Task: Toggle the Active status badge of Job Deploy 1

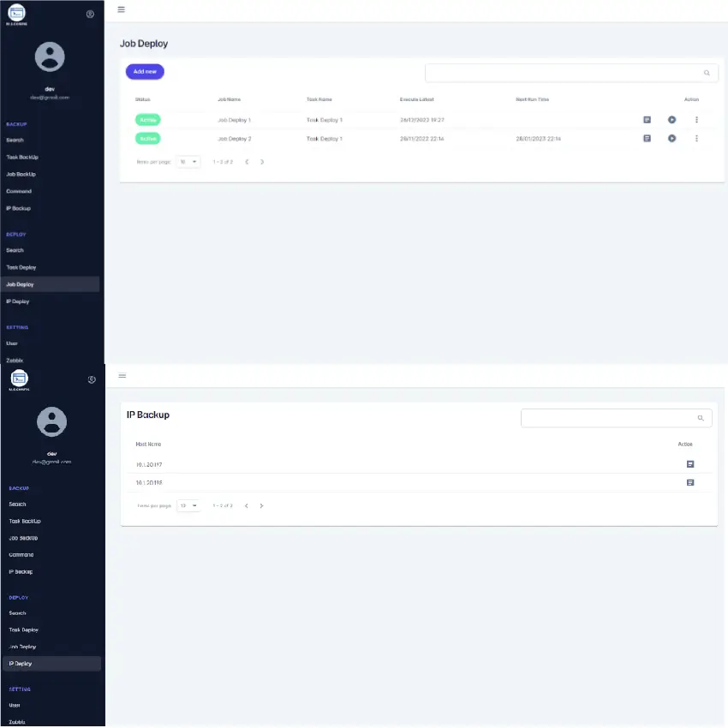Action: 147,120
